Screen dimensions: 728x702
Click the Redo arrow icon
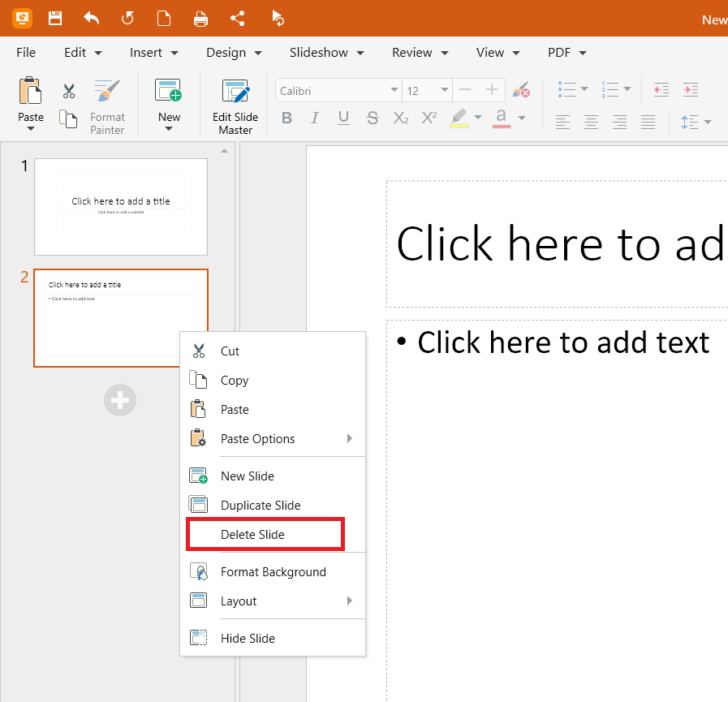(x=127, y=19)
